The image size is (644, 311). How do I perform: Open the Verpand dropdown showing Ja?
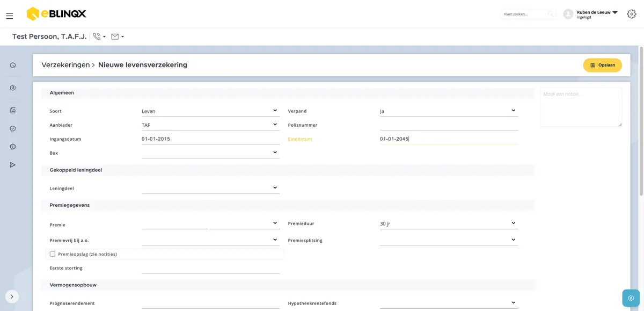pos(449,111)
